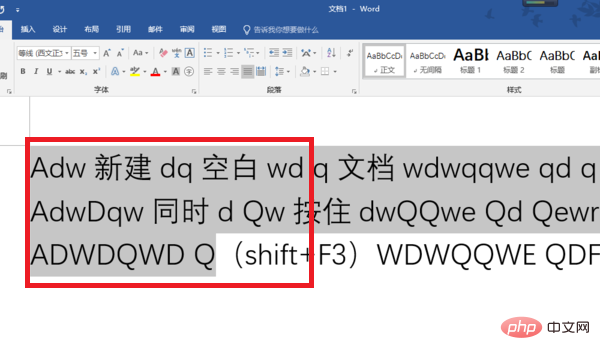The height and width of the screenshot is (360, 600).
Task: Click the Decrease Indent button
Action: [x=274, y=53]
